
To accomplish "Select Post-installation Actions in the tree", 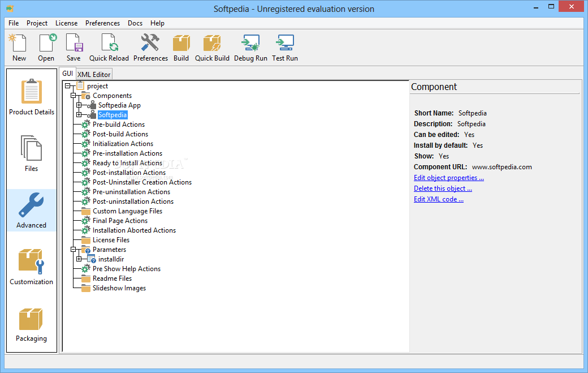I will (129, 173).
